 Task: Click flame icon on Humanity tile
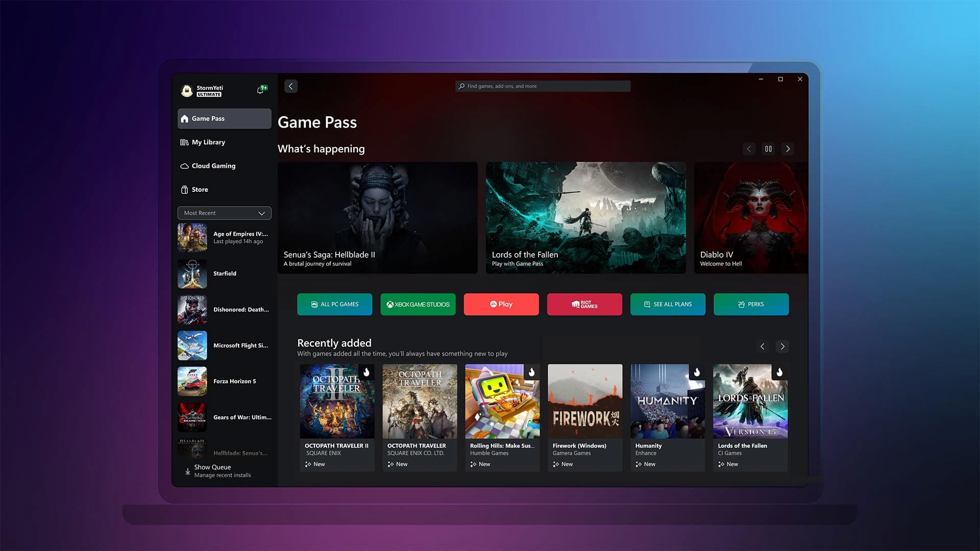pyautogui.click(x=697, y=372)
